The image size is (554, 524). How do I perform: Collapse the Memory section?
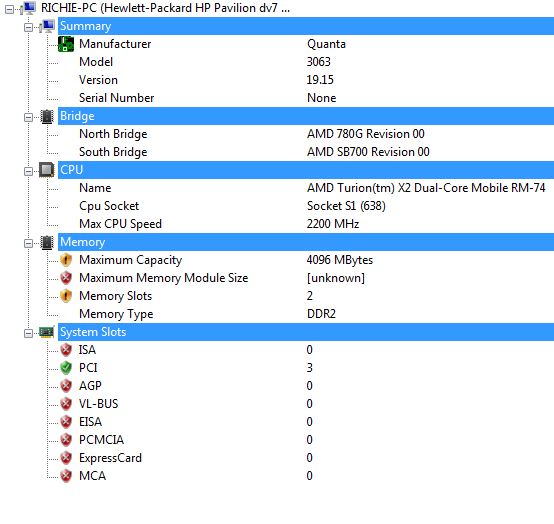click(28, 243)
